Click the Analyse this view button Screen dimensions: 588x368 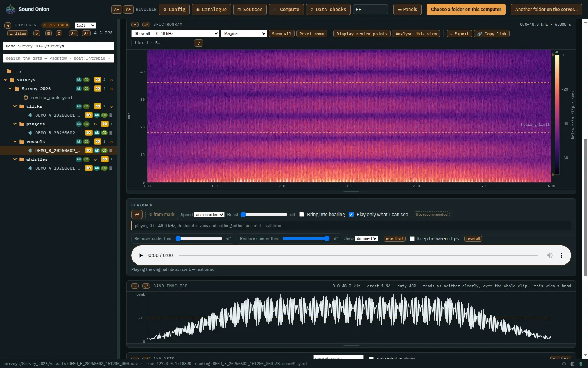[416, 34]
